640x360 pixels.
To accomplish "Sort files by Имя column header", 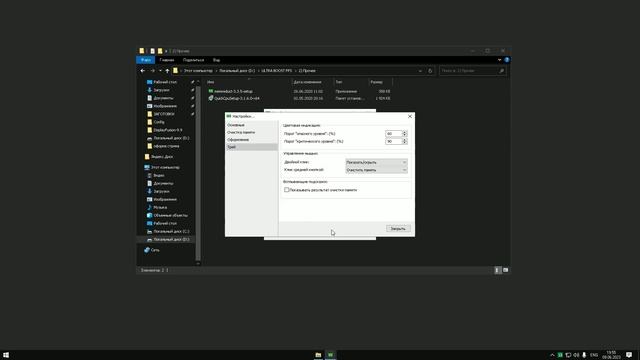I will tap(211, 82).
